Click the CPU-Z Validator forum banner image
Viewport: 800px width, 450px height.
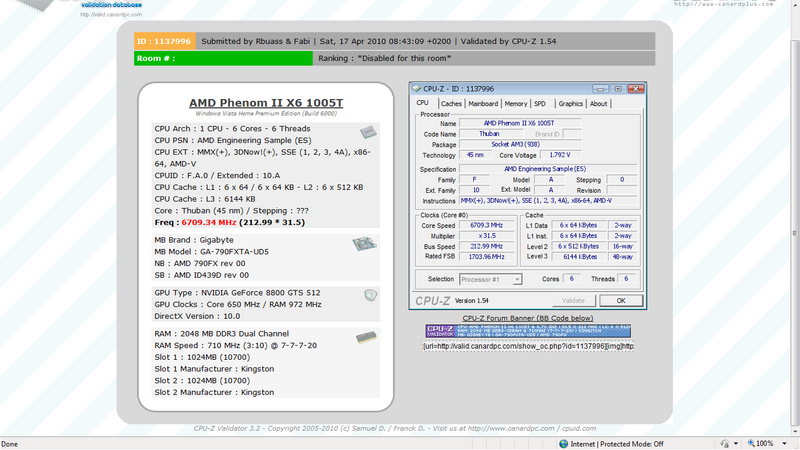[530, 332]
